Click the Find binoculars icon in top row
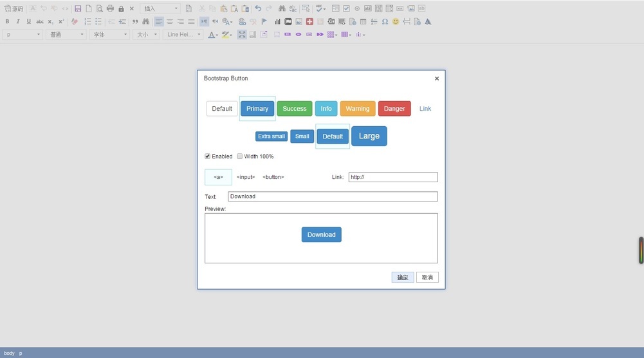 (x=282, y=8)
